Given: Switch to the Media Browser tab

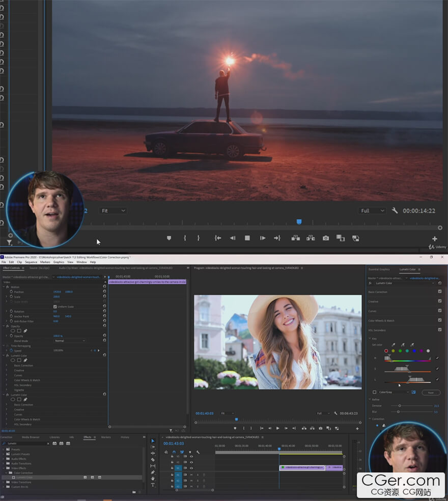Looking at the screenshot, I should (31, 437).
